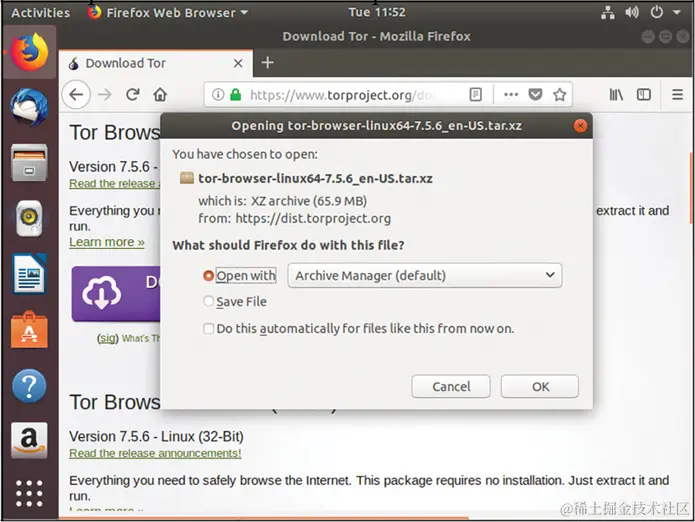Open the Firefox hamburger menu
695x522 pixels.
pos(677,94)
